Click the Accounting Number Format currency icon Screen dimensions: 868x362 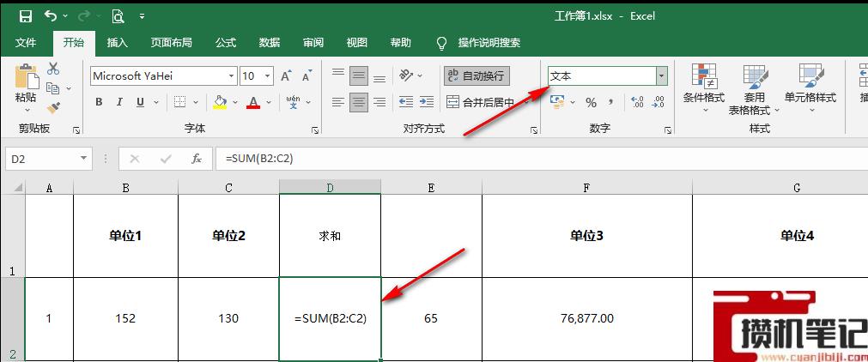[557, 102]
